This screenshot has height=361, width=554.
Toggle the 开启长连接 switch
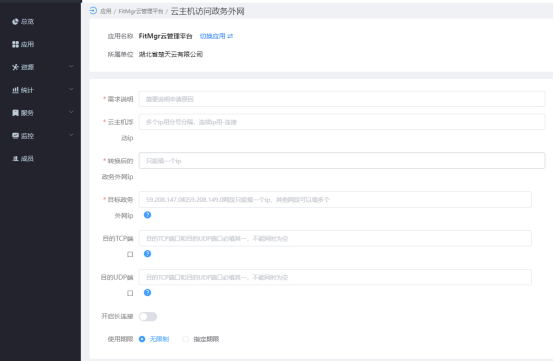[x=148, y=316]
